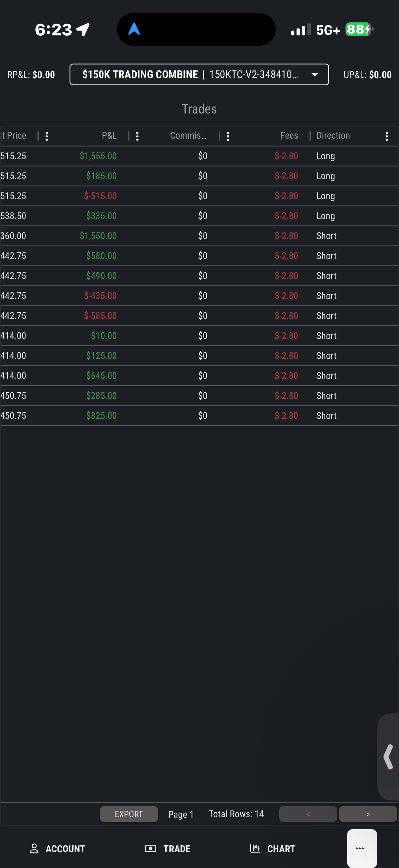
Task: Go to previous page with < button
Action: click(308, 814)
